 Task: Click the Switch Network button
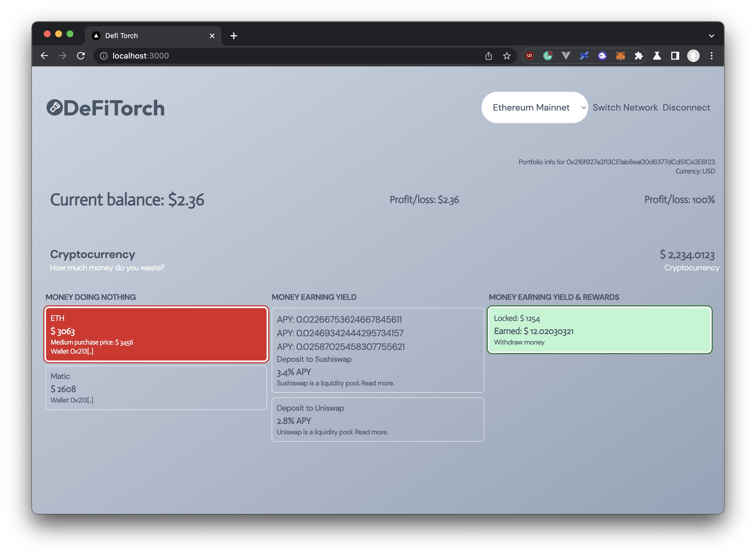tap(625, 107)
